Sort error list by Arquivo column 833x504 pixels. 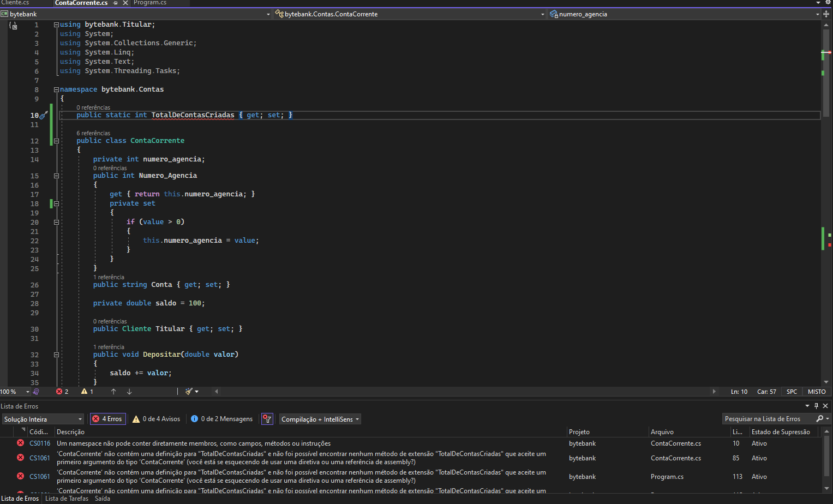(x=689, y=432)
